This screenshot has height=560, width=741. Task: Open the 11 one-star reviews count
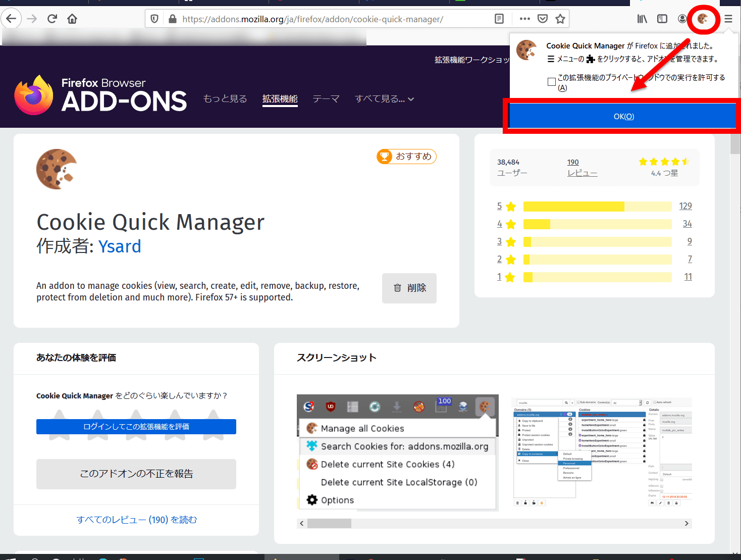(688, 277)
